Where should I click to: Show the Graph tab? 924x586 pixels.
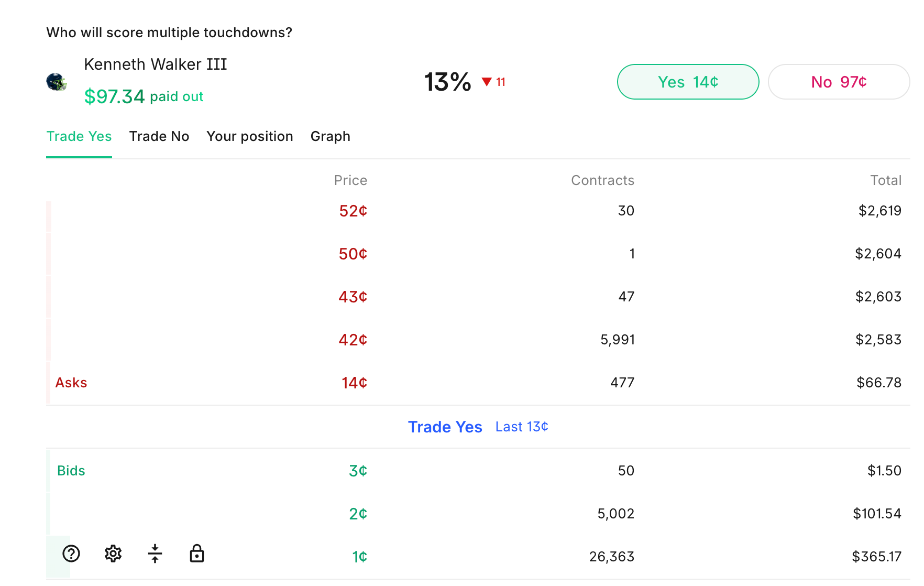pyautogui.click(x=330, y=136)
